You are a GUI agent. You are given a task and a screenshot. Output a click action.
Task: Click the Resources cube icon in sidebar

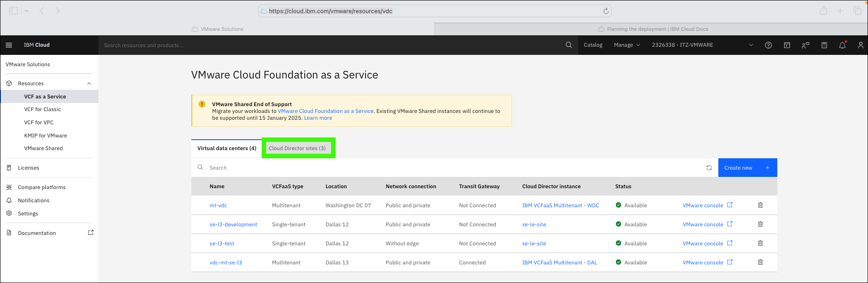click(9, 83)
